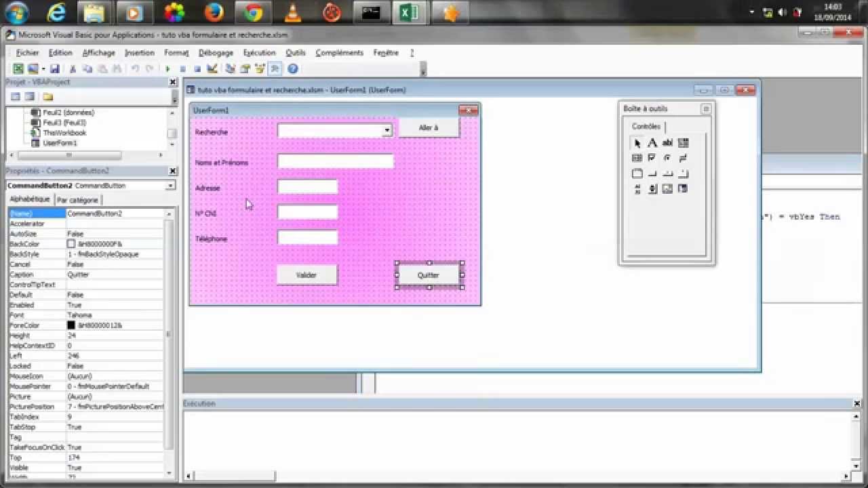Select the ListBox tool in toolbox

click(637, 158)
